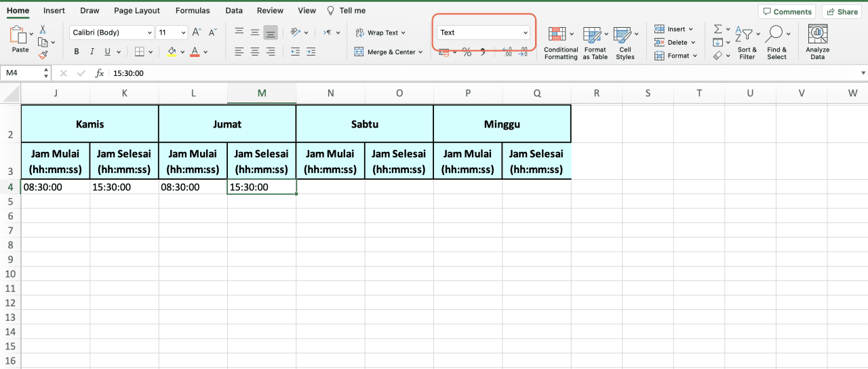Set bottom vertical alignment
The width and height of the screenshot is (868, 369).
click(271, 32)
